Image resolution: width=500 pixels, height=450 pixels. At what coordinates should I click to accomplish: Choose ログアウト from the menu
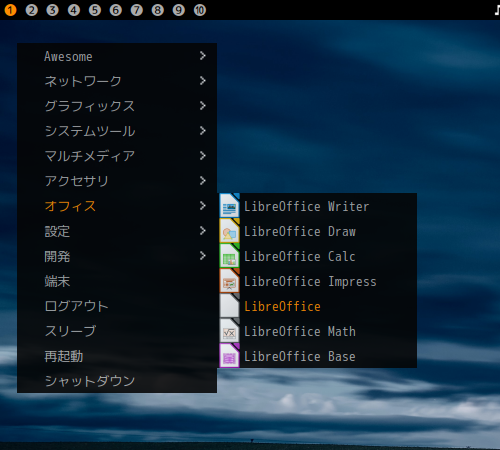(117, 306)
